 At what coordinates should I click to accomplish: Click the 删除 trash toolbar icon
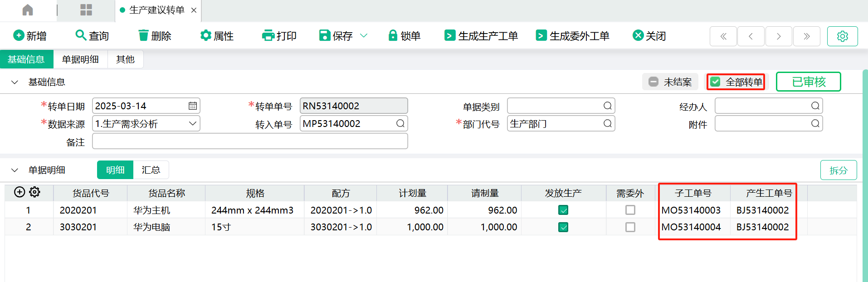click(143, 35)
